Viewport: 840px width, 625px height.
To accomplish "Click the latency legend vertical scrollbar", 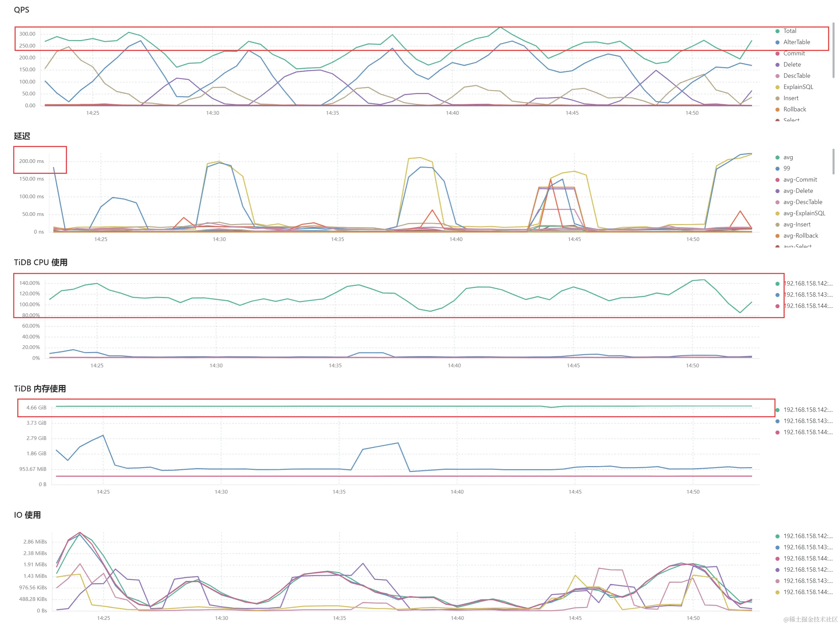I will click(x=833, y=162).
